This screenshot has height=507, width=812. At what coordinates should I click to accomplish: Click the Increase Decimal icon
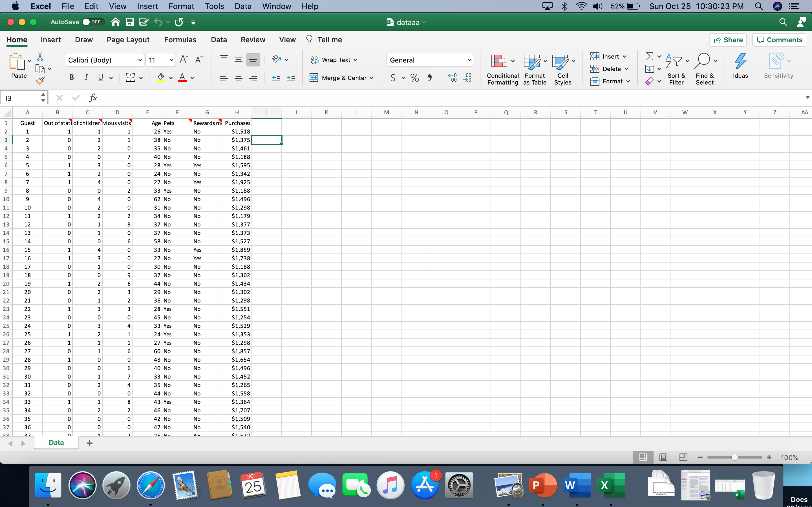[452, 78]
